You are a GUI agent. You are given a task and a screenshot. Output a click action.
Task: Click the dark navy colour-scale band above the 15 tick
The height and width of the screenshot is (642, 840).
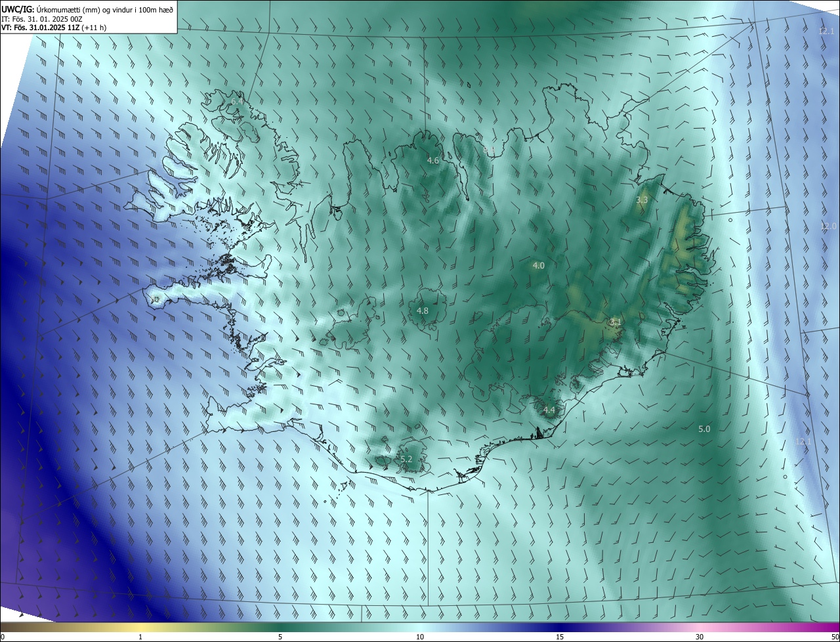click(x=560, y=627)
